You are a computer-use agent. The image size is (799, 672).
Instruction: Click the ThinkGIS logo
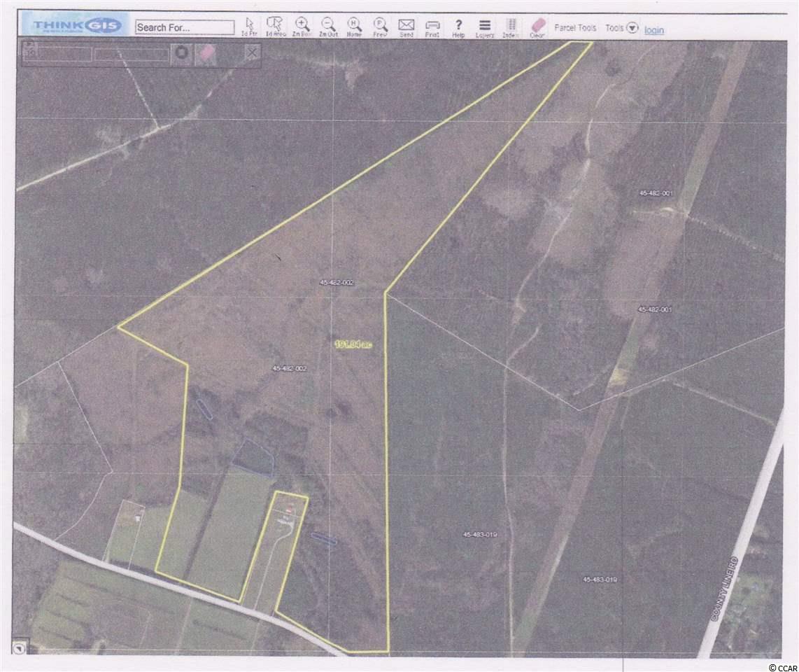pyautogui.click(x=77, y=25)
